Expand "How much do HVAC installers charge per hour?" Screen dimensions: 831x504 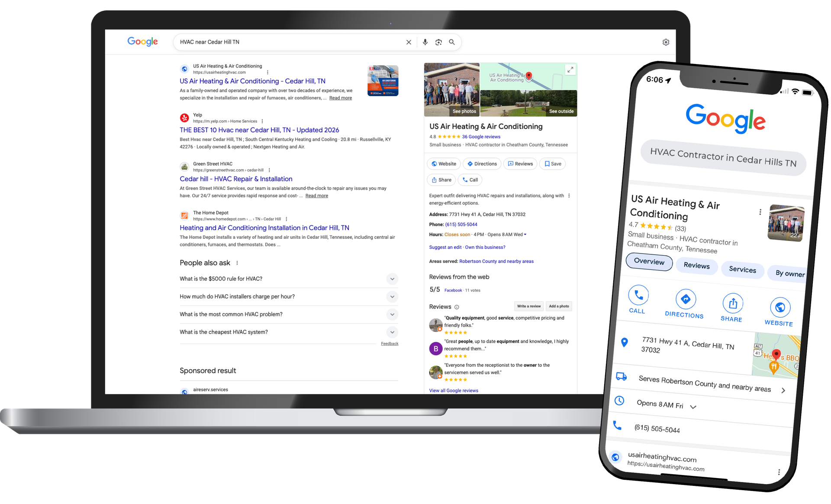[x=392, y=297]
